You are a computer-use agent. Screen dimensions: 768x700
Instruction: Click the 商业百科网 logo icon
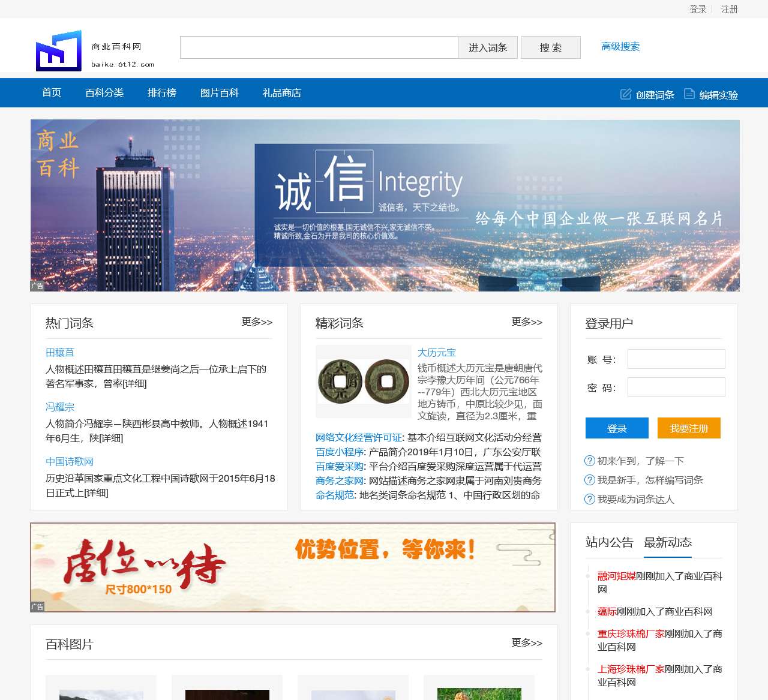[59, 50]
